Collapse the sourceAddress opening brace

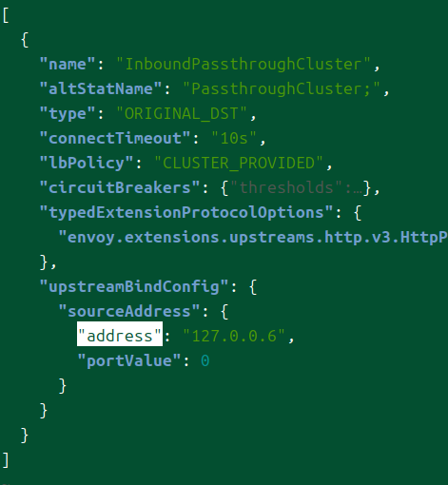pos(224,311)
